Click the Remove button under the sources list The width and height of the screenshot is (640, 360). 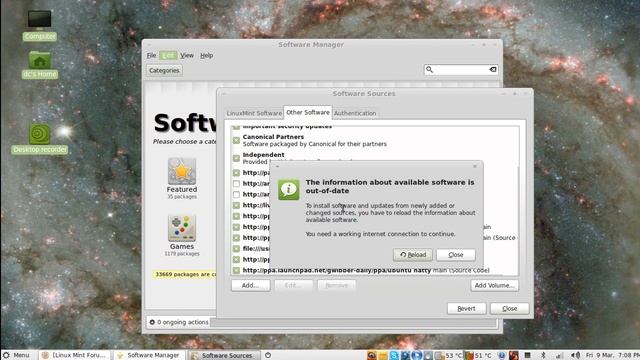(x=337, y=285)
